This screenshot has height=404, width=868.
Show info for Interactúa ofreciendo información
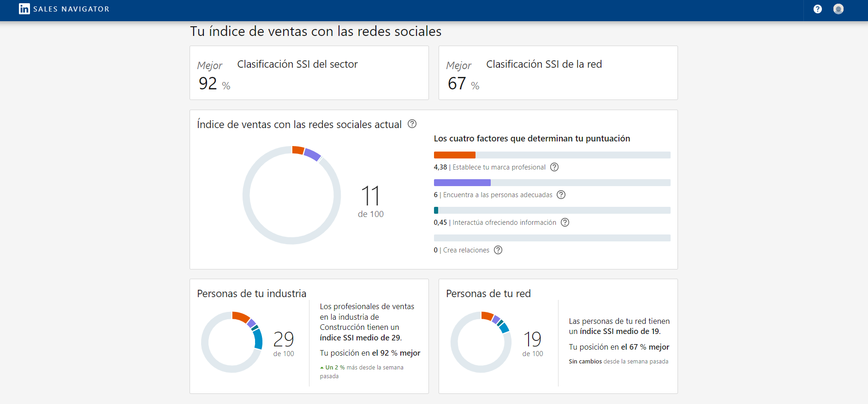(x=565, y=222)
